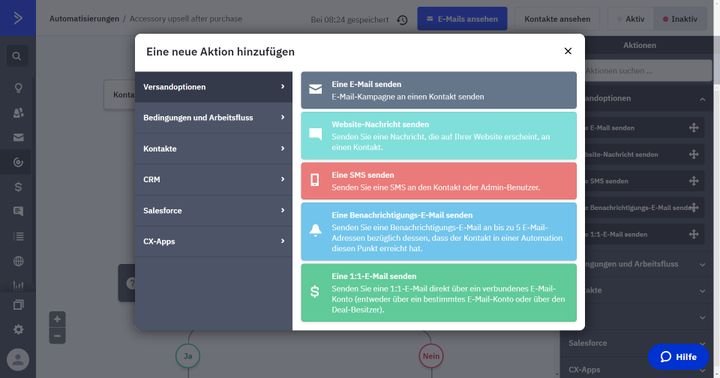Open the Lists sidebar icon
The width and height of the screenshot is (720, 378).
[18, 237]
